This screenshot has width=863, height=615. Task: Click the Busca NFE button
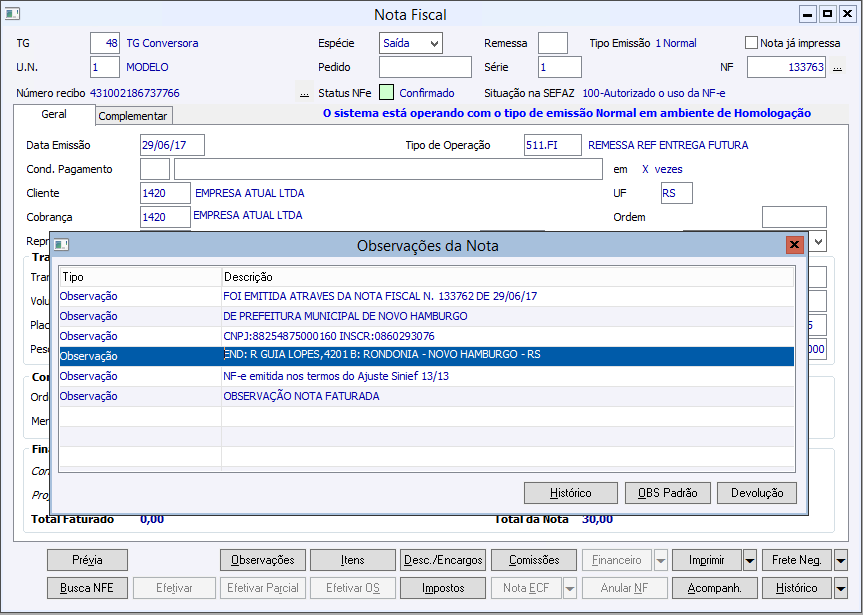pyautogui.click(x=88, y=588)
